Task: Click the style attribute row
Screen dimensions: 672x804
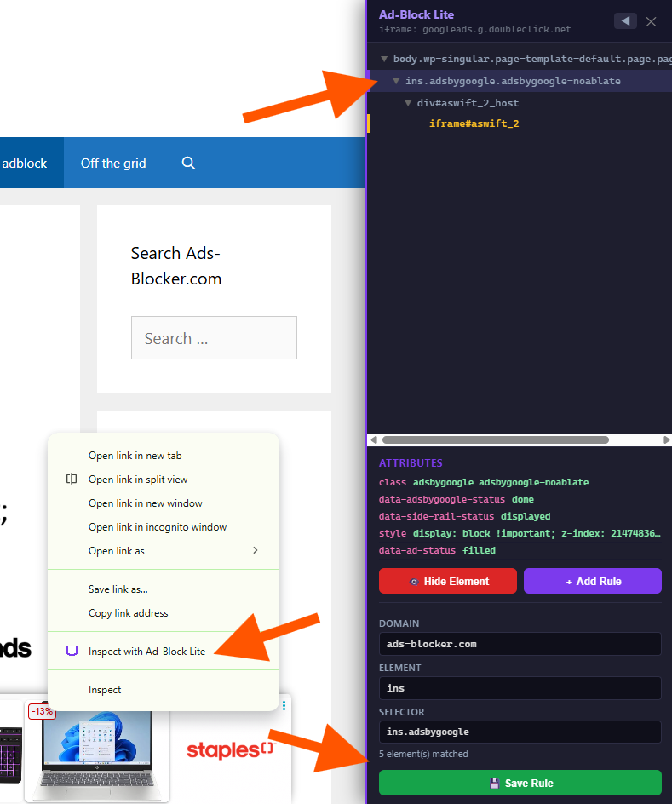Action: (520, 533)
